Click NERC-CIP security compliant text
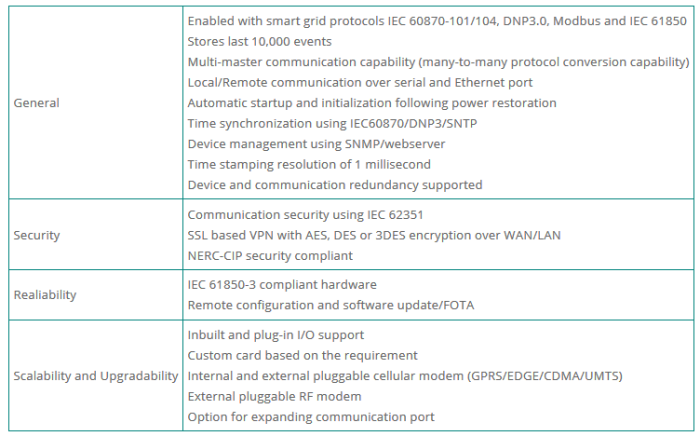The image size is (700, 436). click(276, 255)
